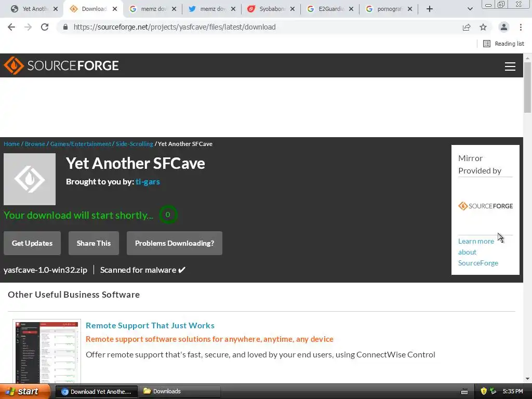The image size is (532, 399).
Task: Open Remote Support That Just Works link
Action: pos(150,325)
